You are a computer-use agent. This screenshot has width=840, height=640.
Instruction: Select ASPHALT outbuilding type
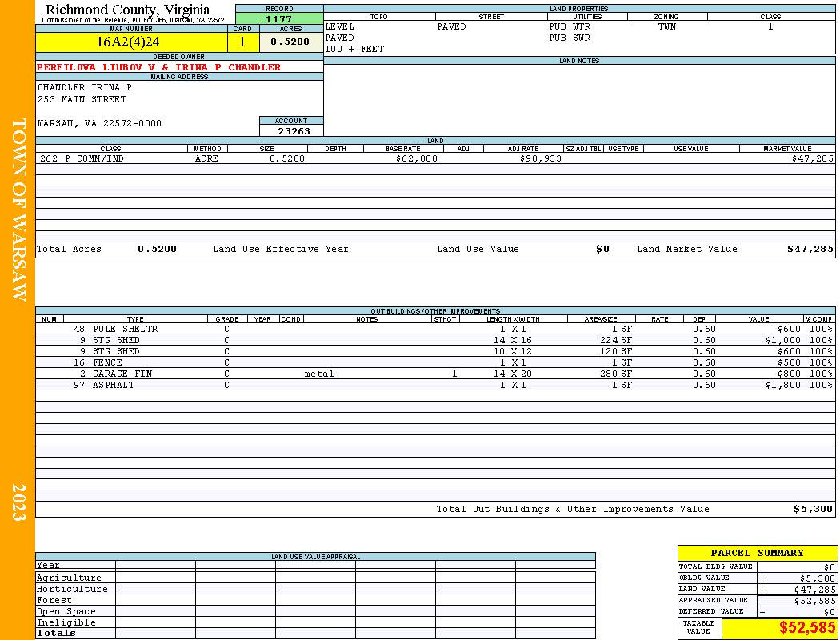tap(113, 386)
